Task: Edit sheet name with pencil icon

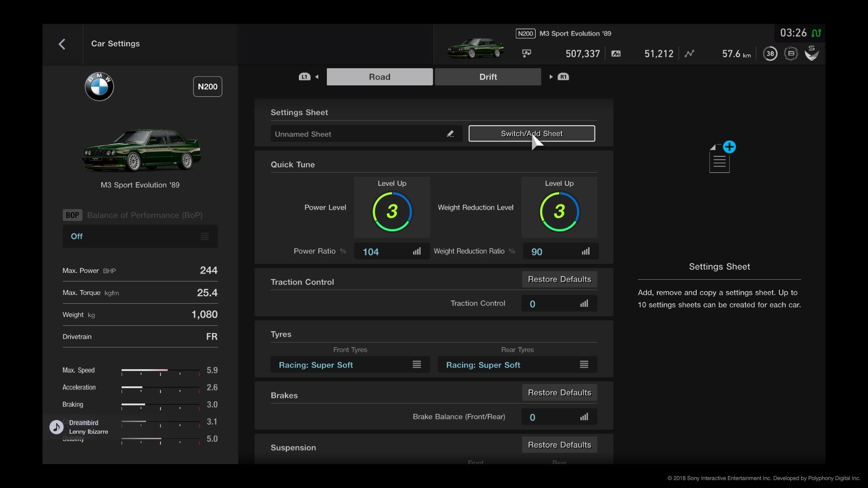Action: coord(450,134)
